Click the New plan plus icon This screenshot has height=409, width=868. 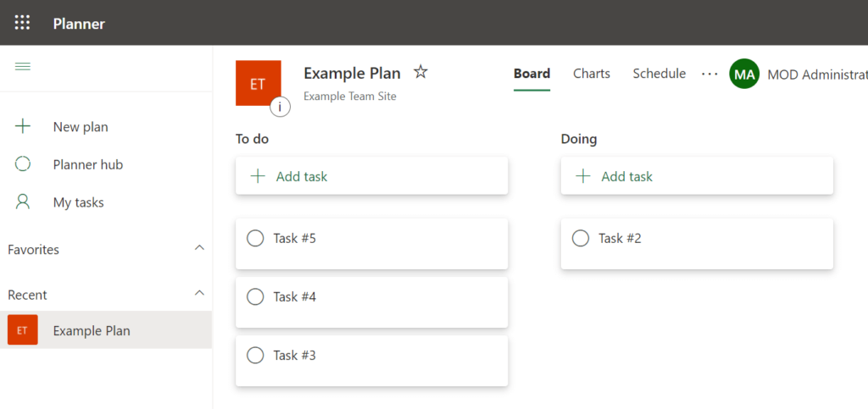(x=23, y=126)
